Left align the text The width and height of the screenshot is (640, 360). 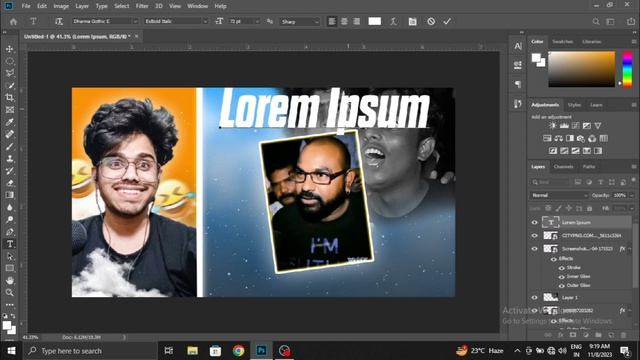[x=332, y=21]
